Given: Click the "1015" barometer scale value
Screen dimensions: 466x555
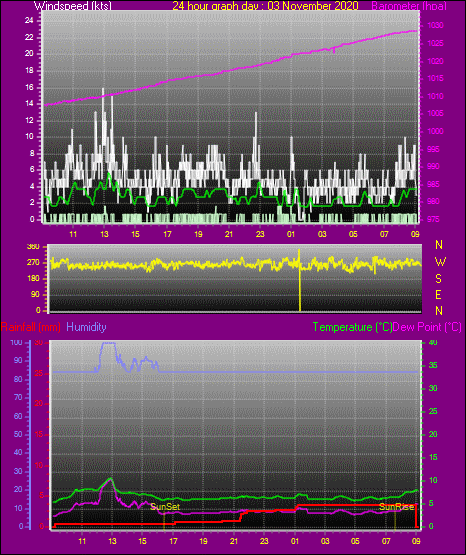Looking at the screenshot, I should [435, 78].
